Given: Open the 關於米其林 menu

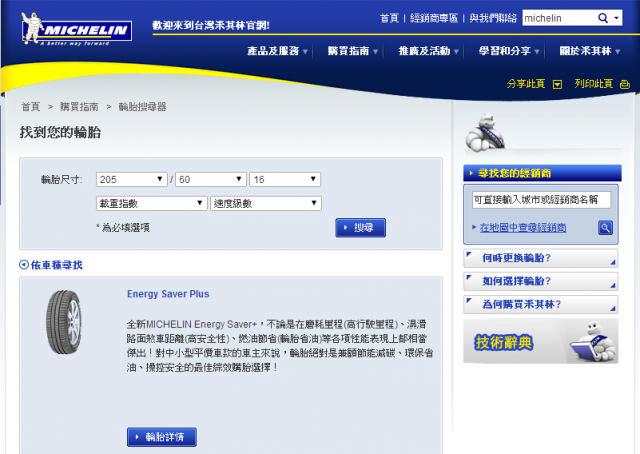Looking at the screenshot, I should pyautogui.click(x=589, y=51).
